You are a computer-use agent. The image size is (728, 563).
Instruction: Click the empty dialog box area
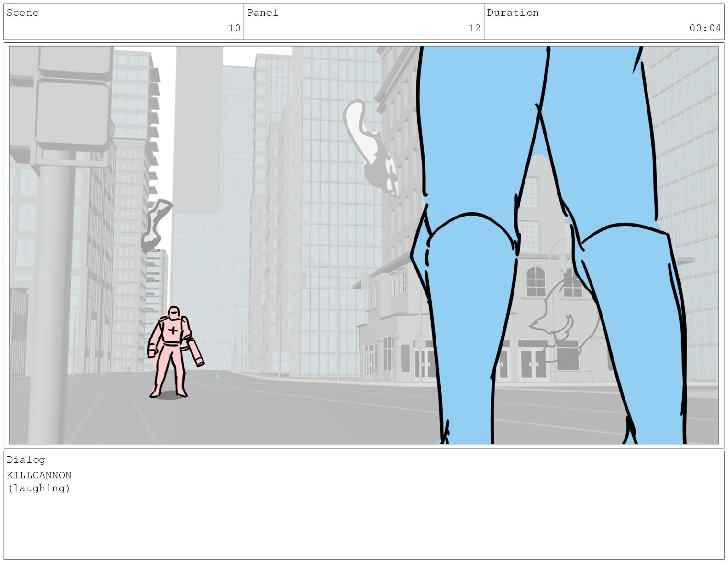tap(364, 524)
